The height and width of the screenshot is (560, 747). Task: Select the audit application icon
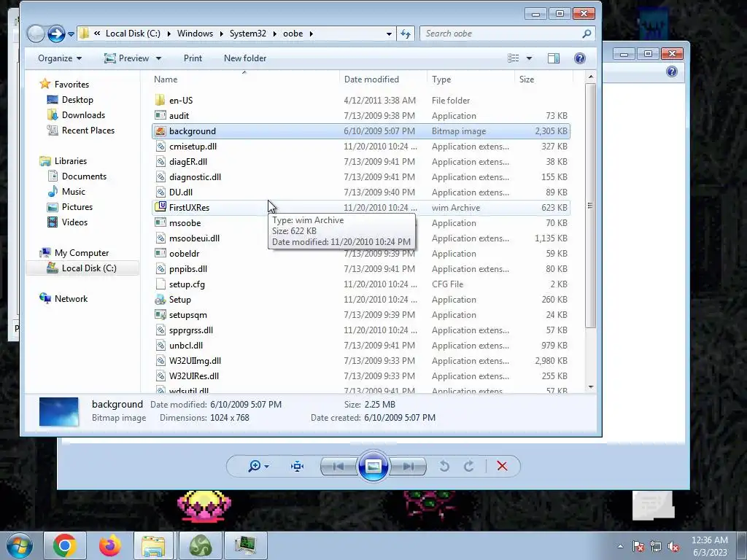[160, 116]
